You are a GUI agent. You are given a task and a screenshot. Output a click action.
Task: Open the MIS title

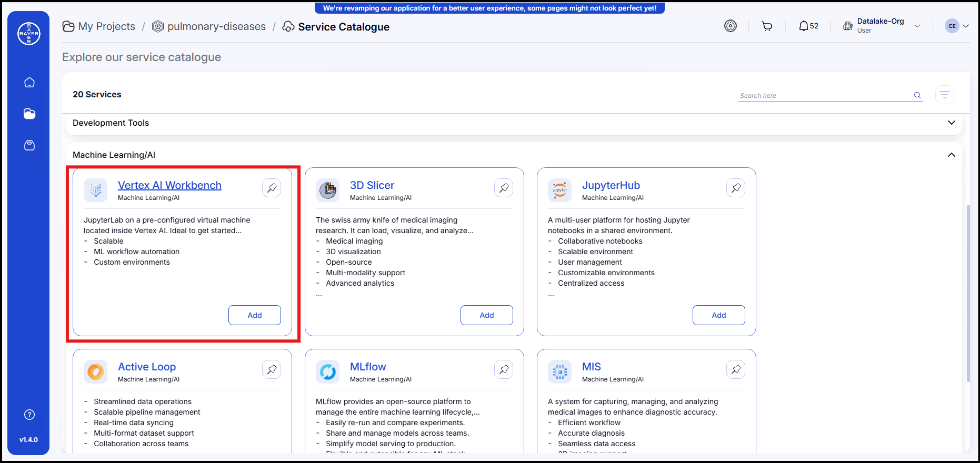592,367
